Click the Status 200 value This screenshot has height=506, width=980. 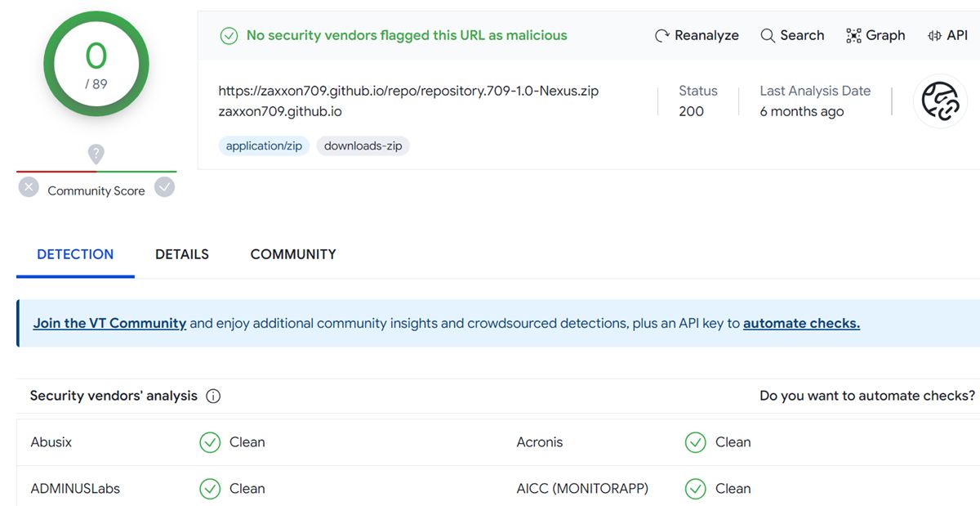tap(691, 111)
